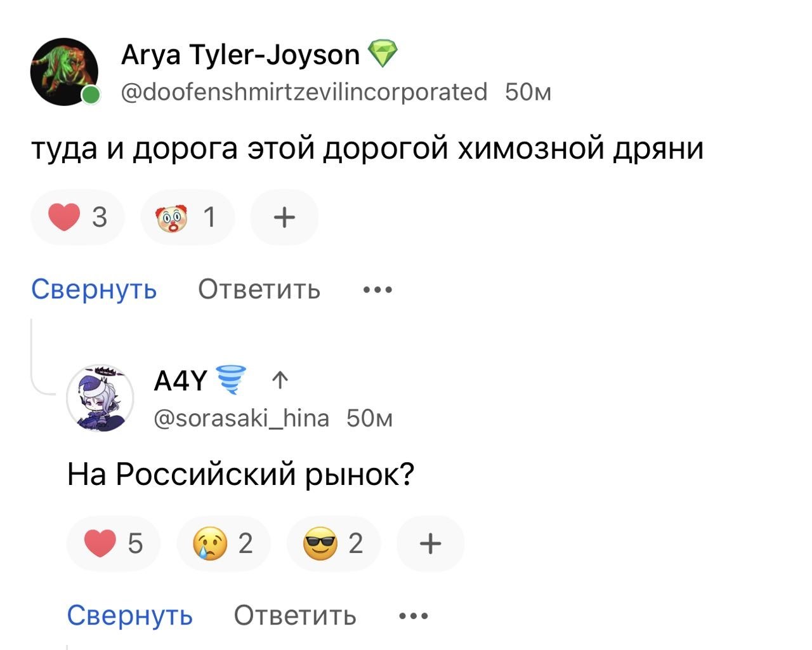Click the tornado badge next to A4Y
The image size is (812, 650).
231,380
